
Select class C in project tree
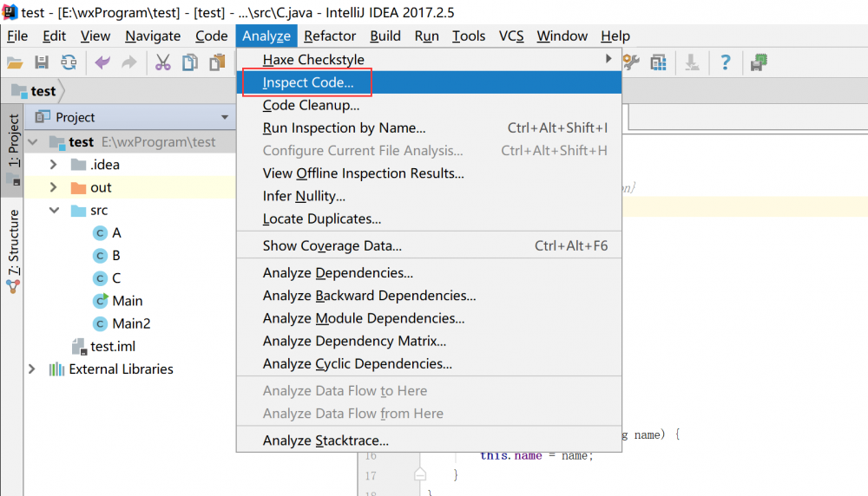click(x=116, y=278)
